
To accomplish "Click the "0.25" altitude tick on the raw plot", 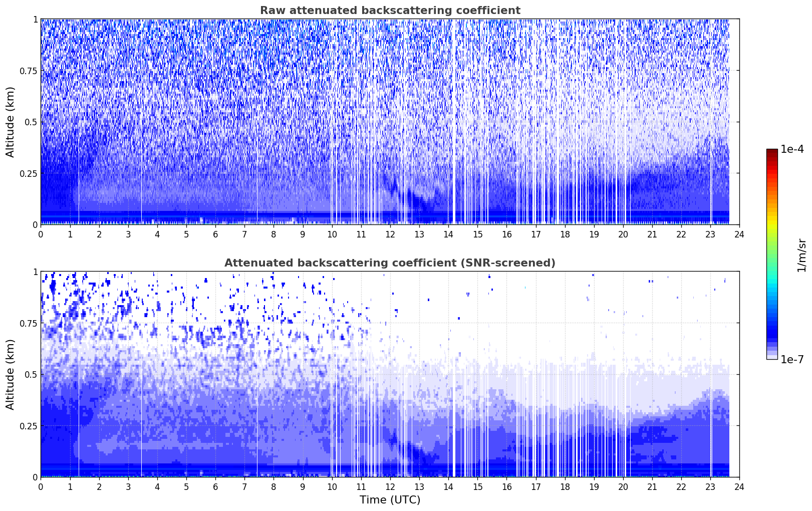I will [x=29, y=173].
